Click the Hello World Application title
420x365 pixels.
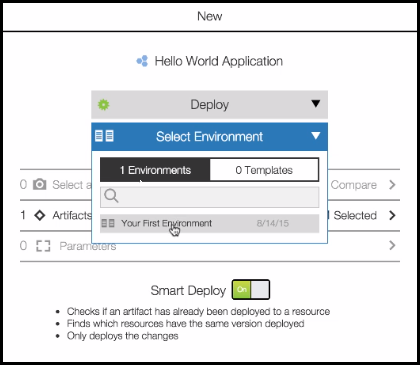coord(219,61)
